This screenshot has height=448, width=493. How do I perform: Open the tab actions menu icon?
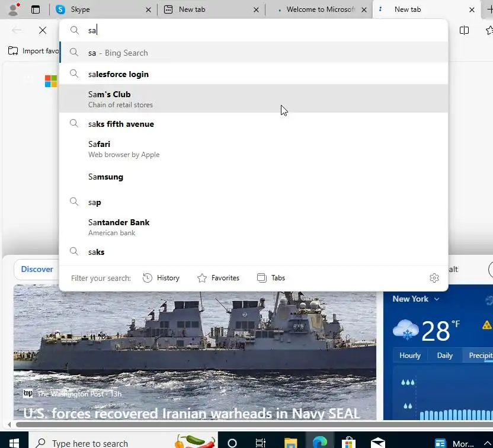36,9
